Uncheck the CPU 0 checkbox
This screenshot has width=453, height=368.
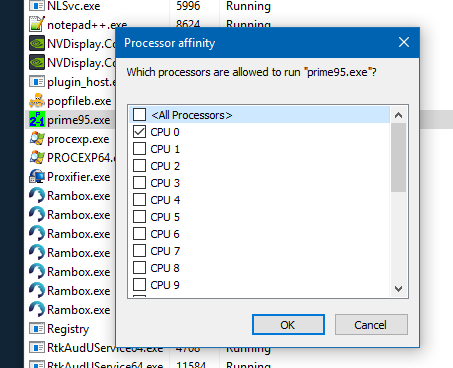point(139,132)
